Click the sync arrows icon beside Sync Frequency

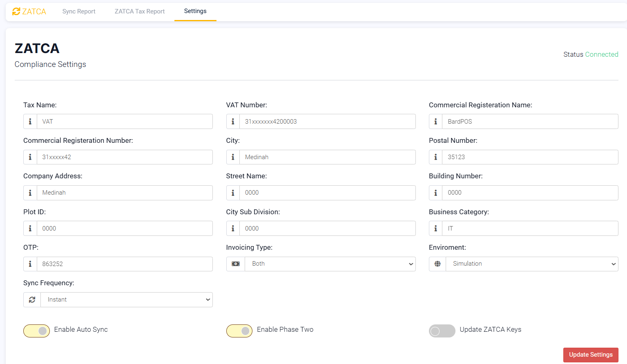point(32,299)
